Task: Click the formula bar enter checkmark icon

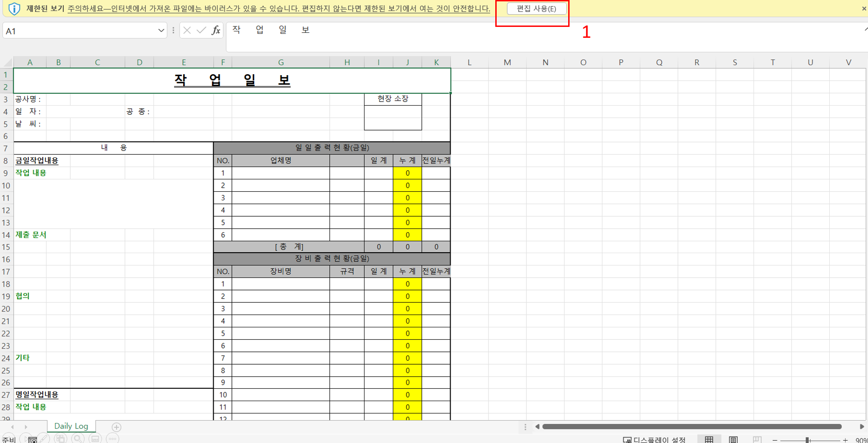Action: (201, 31)
